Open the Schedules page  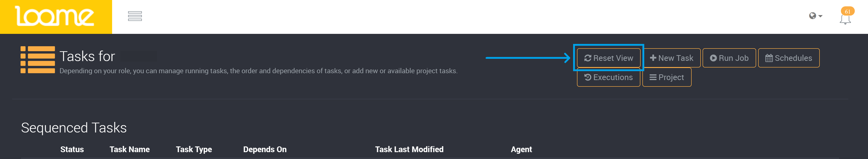(788, 58)
